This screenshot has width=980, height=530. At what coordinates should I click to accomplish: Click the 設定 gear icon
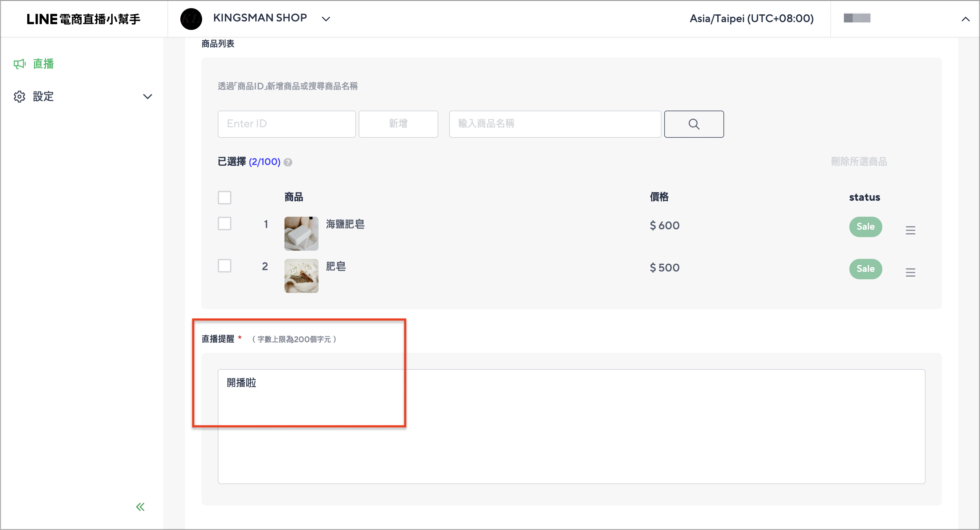[x=19, y=97]
